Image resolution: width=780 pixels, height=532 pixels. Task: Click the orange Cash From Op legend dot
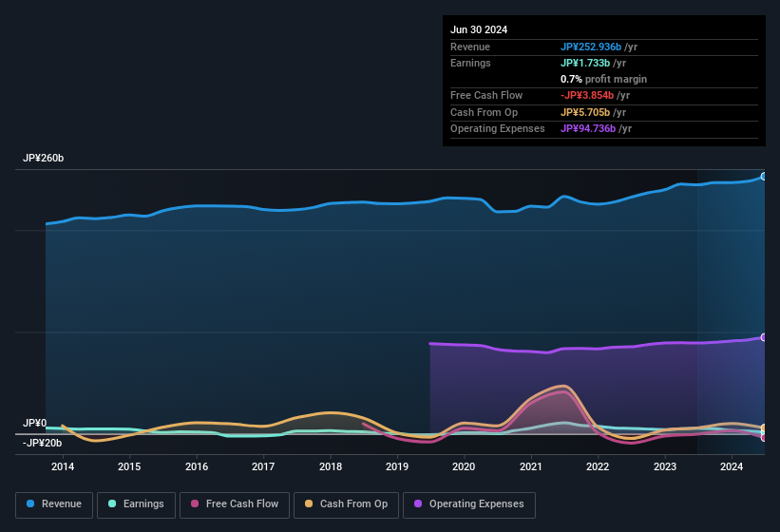click(309, 504)
